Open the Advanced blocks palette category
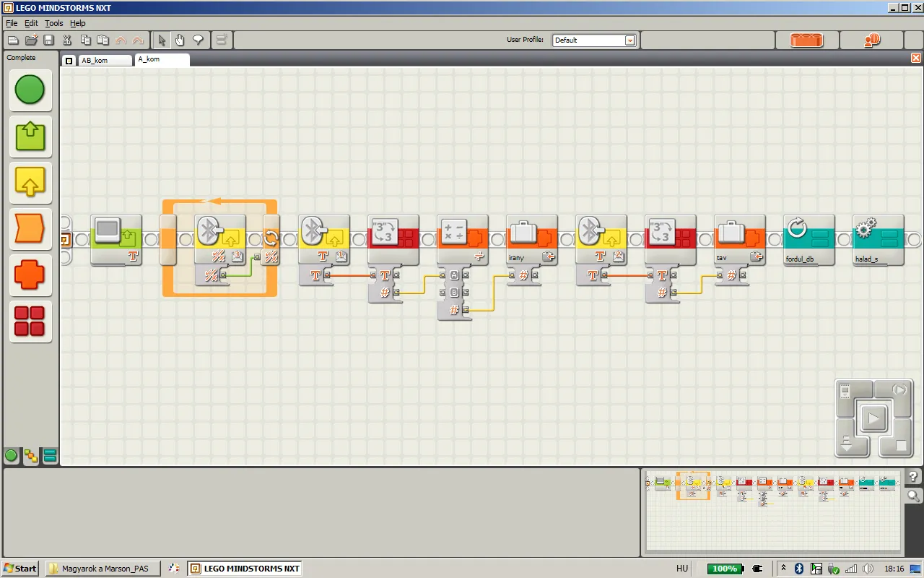924x578 pixels. coord(30,322)
